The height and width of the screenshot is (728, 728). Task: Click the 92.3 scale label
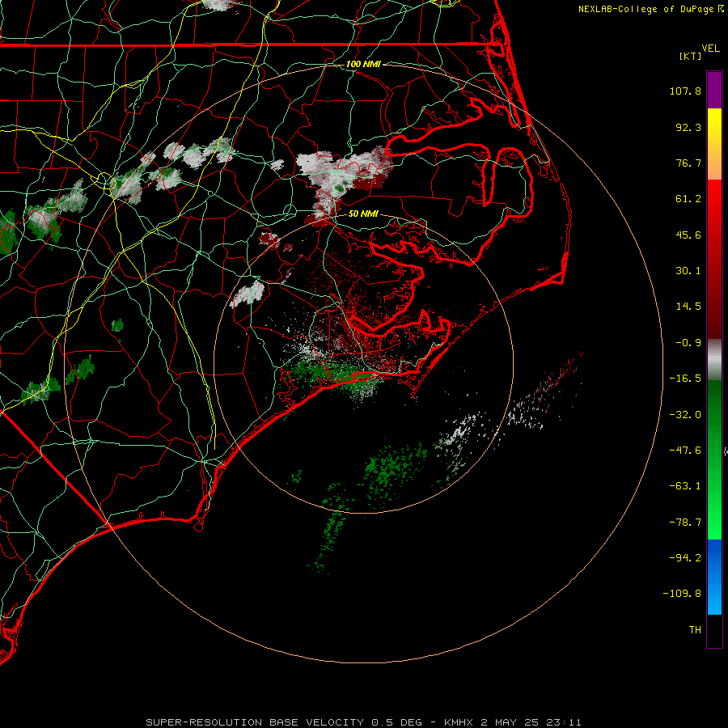pyautogui.click(x=688, y=127)
